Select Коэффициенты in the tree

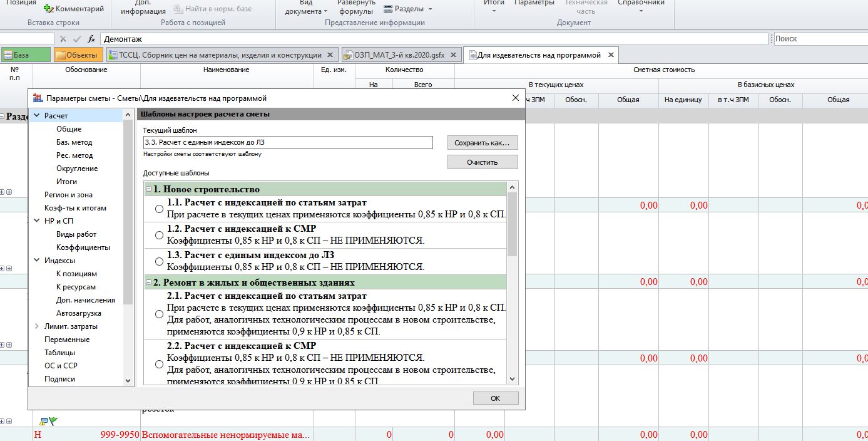coord(83,247)
